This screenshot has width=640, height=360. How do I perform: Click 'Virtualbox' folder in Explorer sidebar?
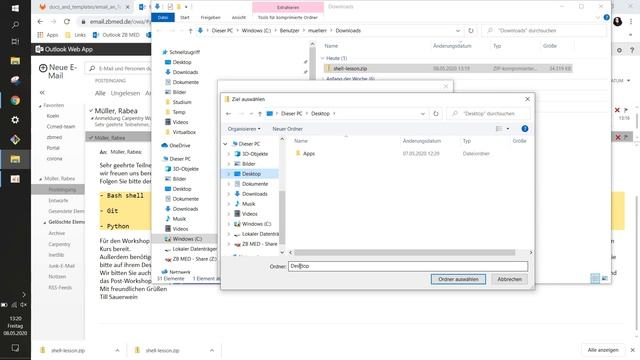pyautogui.click(x=184, y=132)
